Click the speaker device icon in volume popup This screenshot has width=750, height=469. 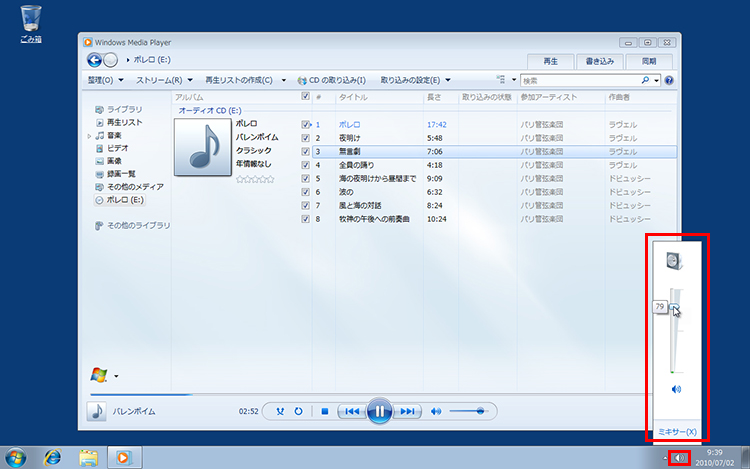click(x=675, y=261)
